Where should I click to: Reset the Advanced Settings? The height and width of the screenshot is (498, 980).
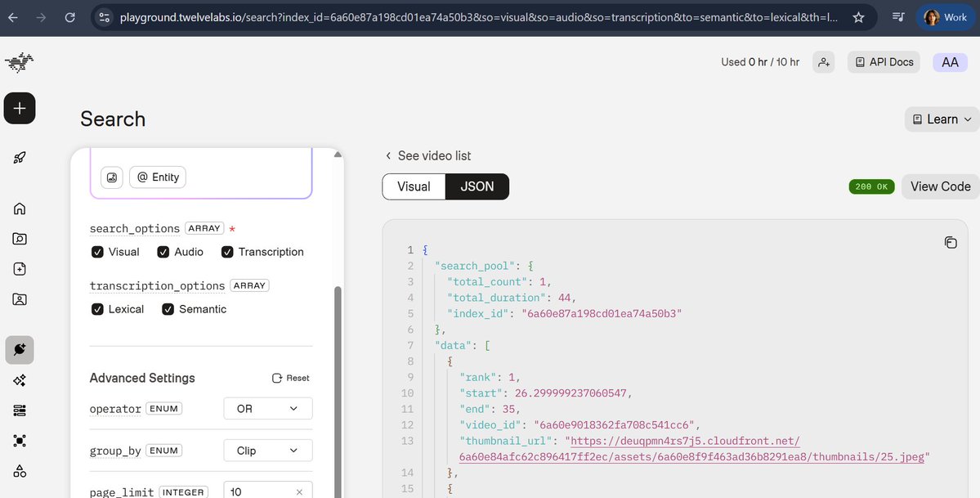[291, 378]
